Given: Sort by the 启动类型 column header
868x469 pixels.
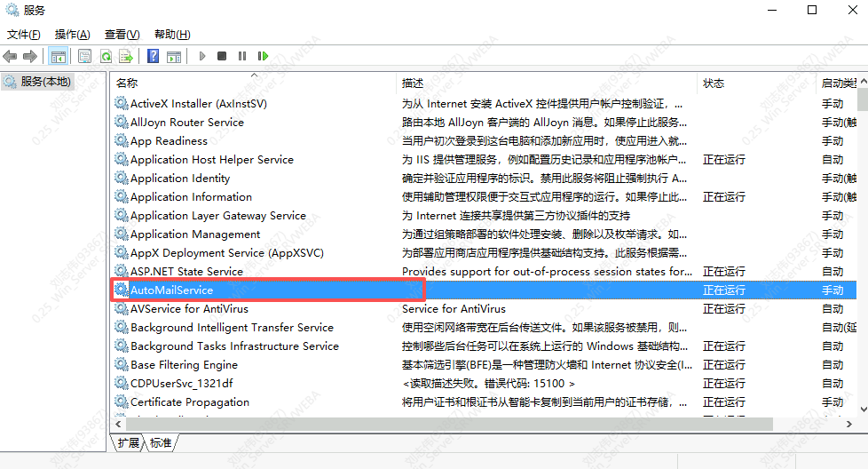Looking at the screenshot, I should [836, 83].
